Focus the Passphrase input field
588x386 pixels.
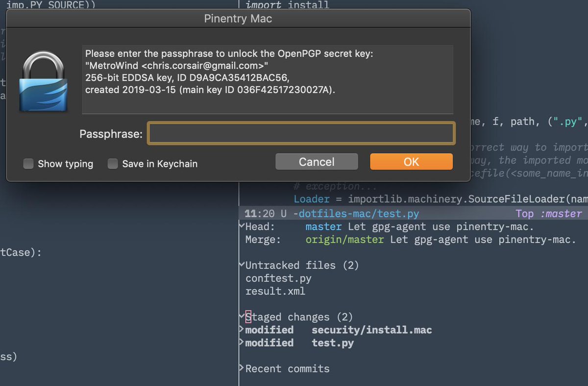(301, 133)
